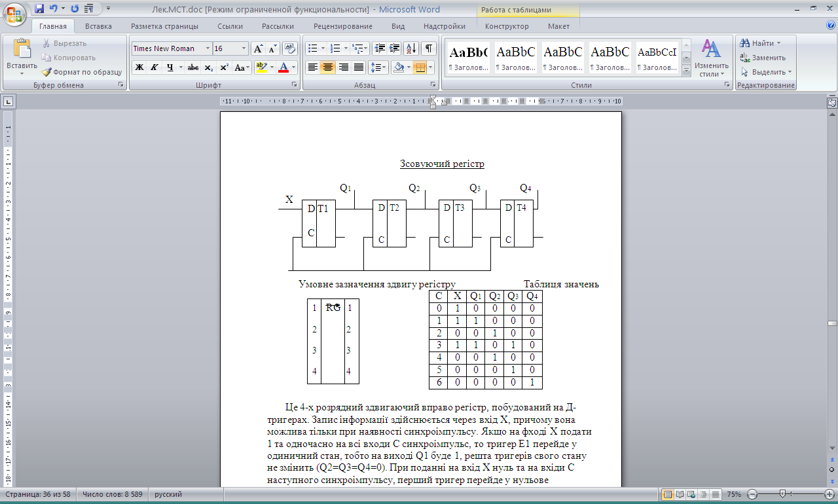Viewport: 838px width, 504px height.
Task: Click Заменить replace button
Action: 763,58
